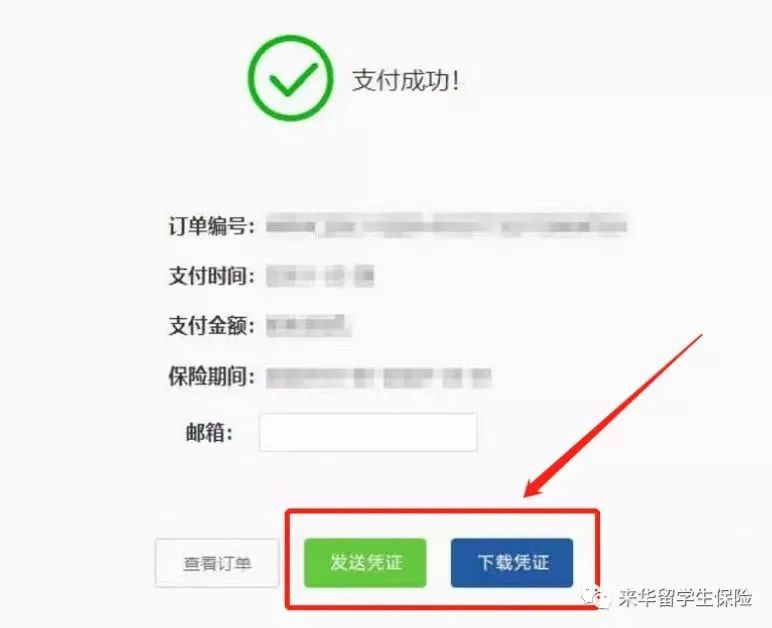772x628 pixels.
Task: Click the 下载凭证 blue button
Action: pos(512,563)
